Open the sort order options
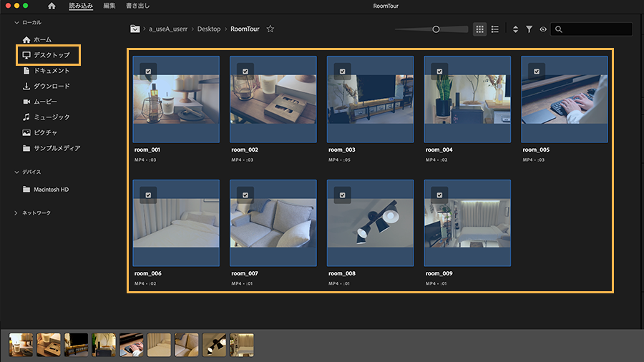 coord(515,29)
